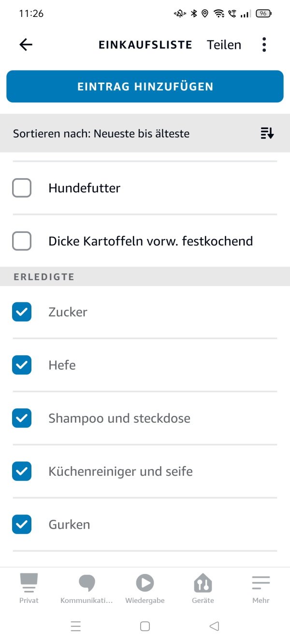Image resolution: width=290 pixels, height=644 pixels.
Task: Uncheck the Gurken entry
Action: [x=21, y=524]
